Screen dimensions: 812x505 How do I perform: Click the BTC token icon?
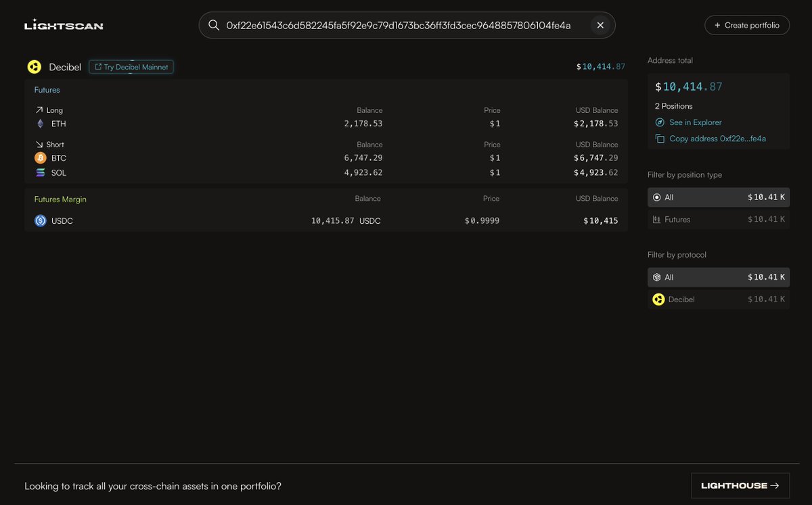coord(41,158)
